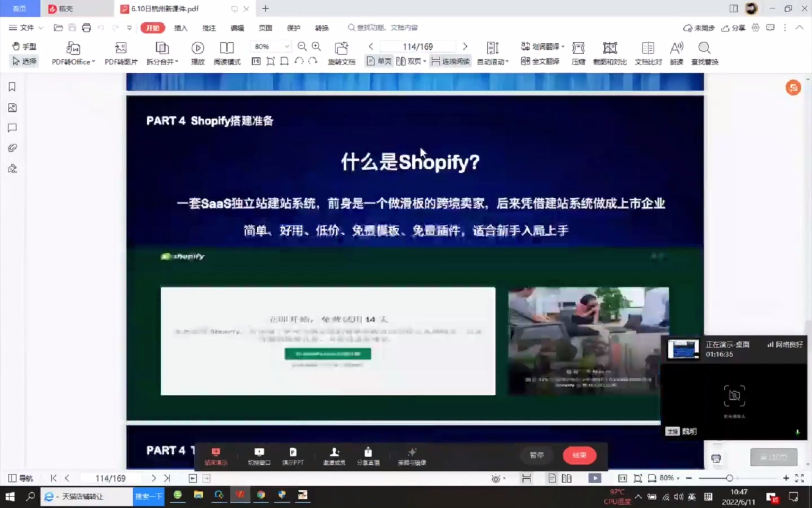Toggle navigation pane in status bar
The width and height of the screenshot is (812, 508).
(20, 478)
